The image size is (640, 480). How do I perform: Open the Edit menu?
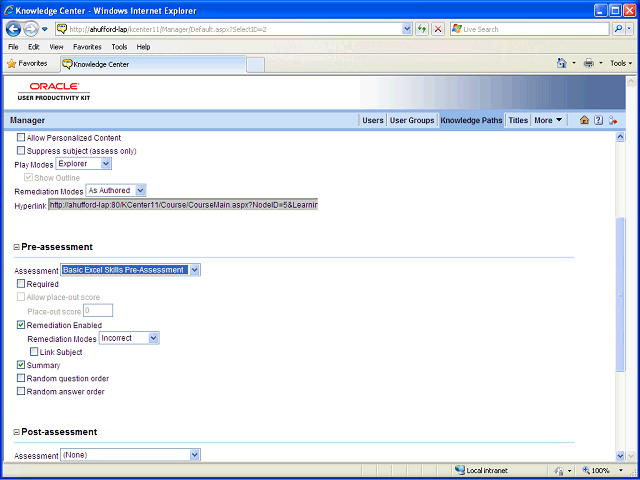[x=33, y=47]
